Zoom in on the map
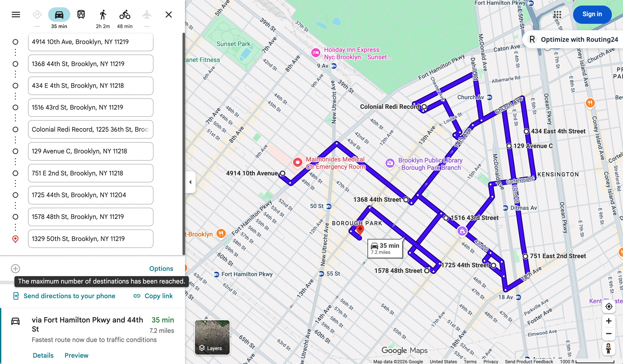The width and height of the screenshot is (623, 364). click(x=609, y=321)
